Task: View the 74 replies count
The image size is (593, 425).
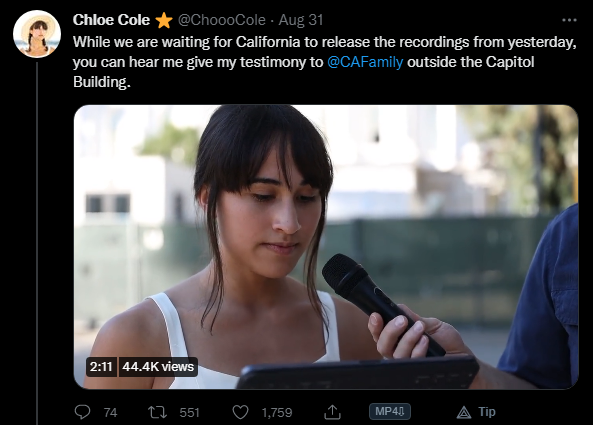Action: (x=110, y=412)
